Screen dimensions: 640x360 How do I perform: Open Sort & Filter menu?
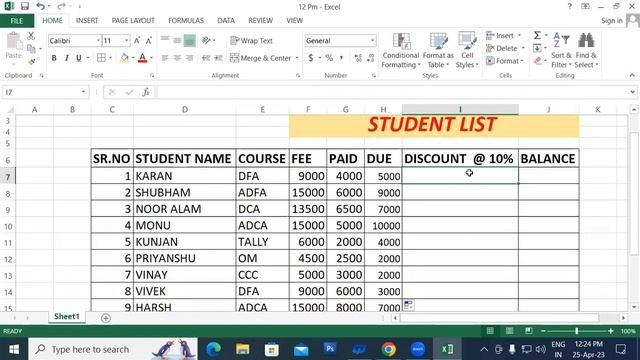(561, 50)
